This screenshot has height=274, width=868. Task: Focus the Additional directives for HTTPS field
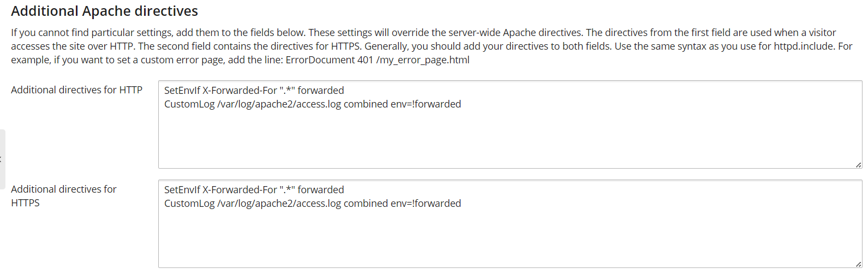point(510,224)
